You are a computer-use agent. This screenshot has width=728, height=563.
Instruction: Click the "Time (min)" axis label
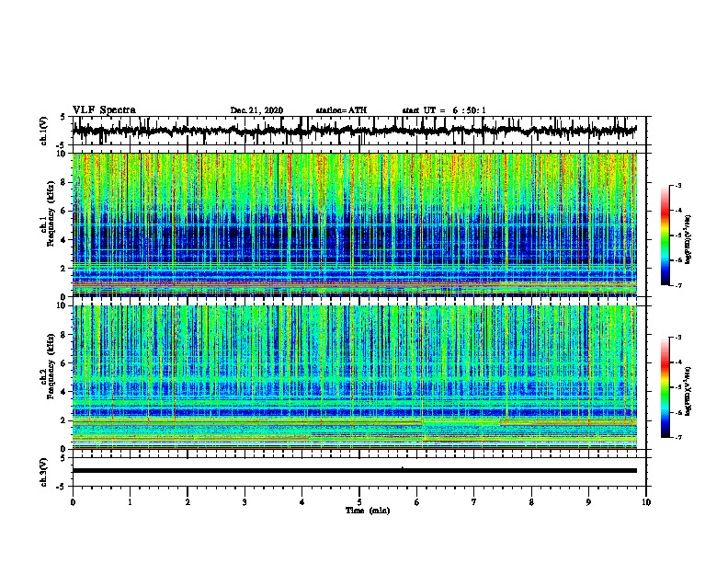point(368,511)
